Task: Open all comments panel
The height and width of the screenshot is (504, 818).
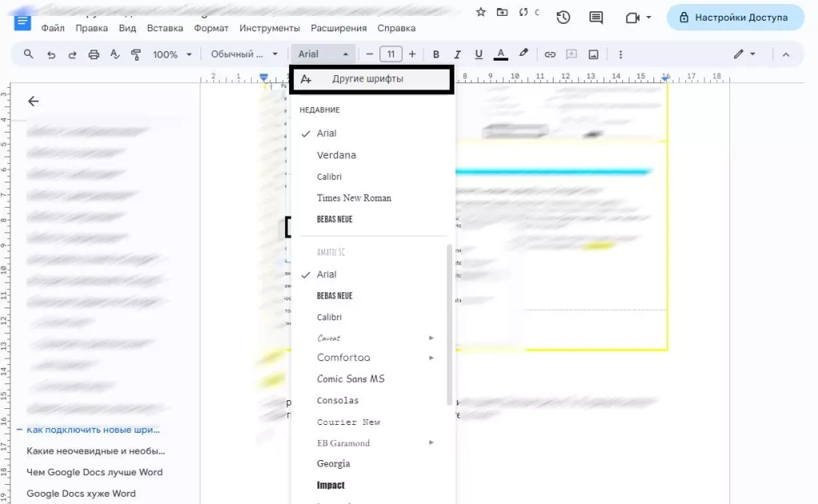Action: (595, 17)
